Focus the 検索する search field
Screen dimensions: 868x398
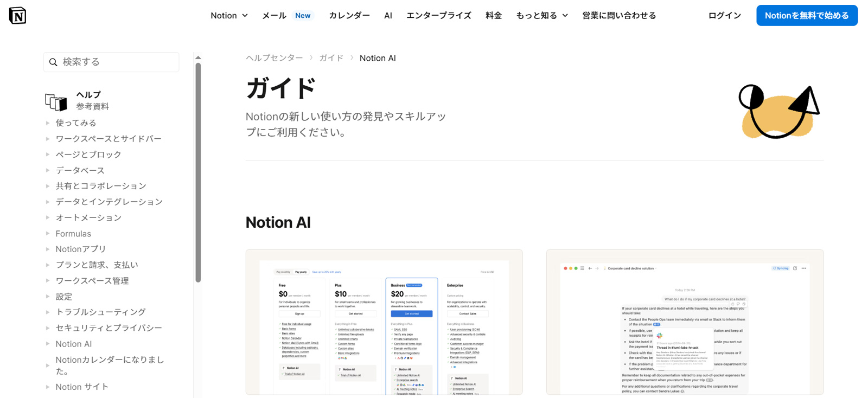(x=111, y=62)
